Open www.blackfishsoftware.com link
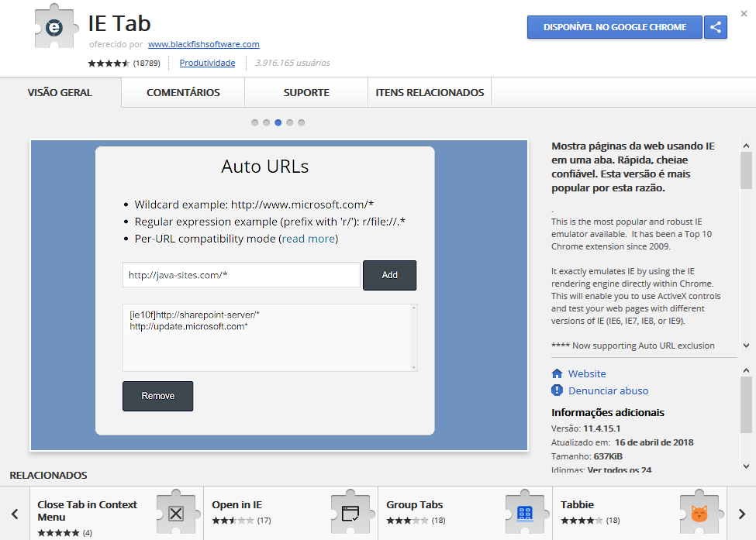This screenshot has width=756, height=540. 203,44
